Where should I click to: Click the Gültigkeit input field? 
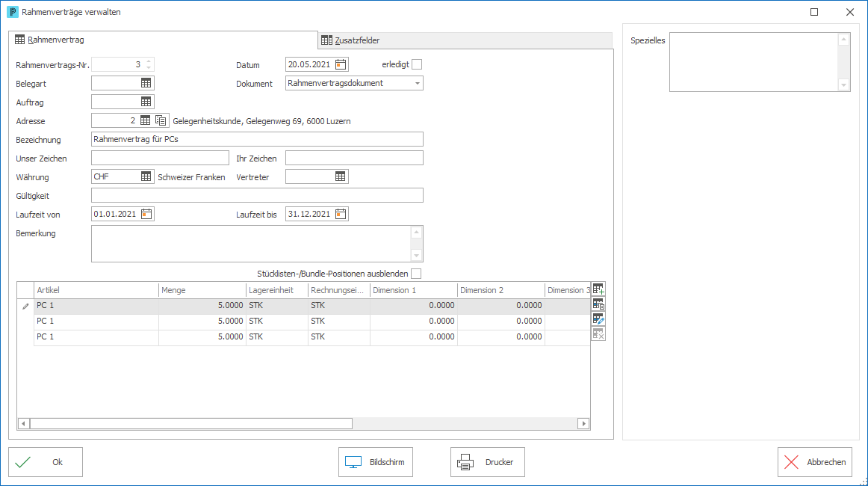tap(257, 195)
